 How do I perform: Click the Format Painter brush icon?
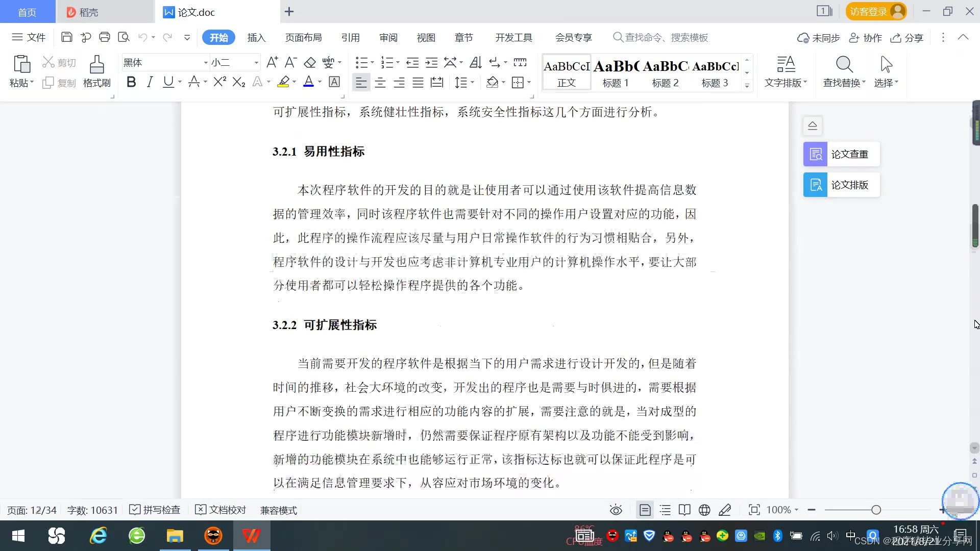coord(96,65)
